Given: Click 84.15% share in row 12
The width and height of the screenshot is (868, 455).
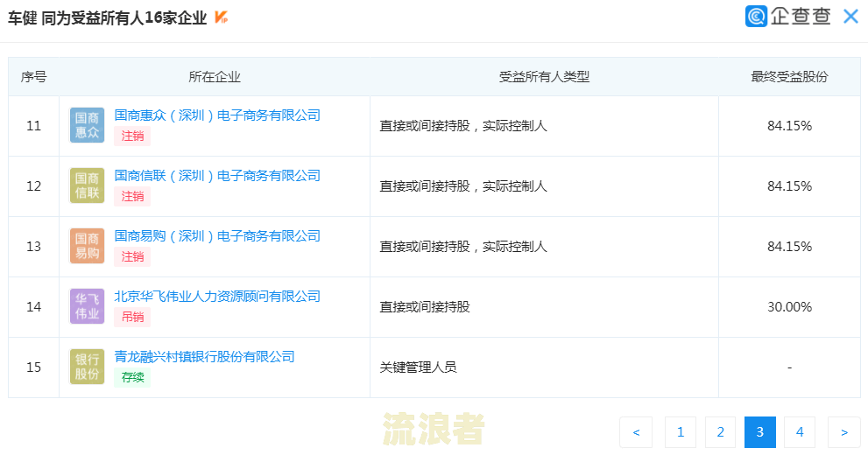Looking at the screenshot, I should pyautogui.click(x=789, y=186).
